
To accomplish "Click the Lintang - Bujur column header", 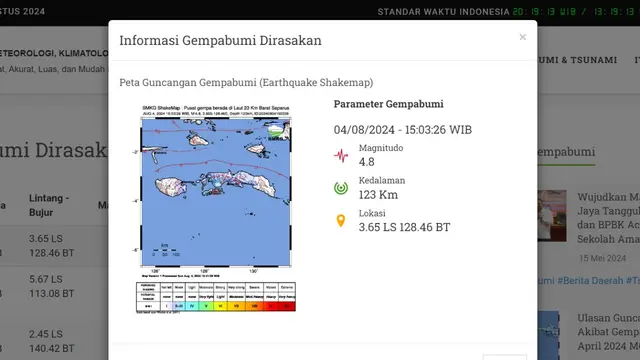I will tap(49, 205).
